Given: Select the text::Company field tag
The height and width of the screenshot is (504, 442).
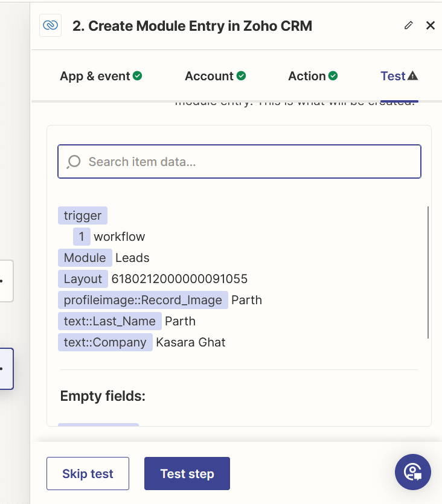Looking at the screenshot, I should [x=105, y=342].
